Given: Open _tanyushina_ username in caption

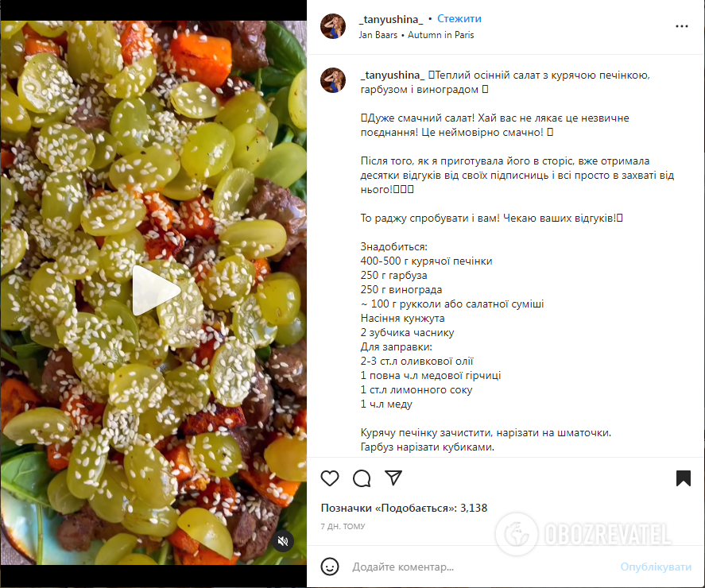Looking at the screenshot, I should click(x=392, y=75).
